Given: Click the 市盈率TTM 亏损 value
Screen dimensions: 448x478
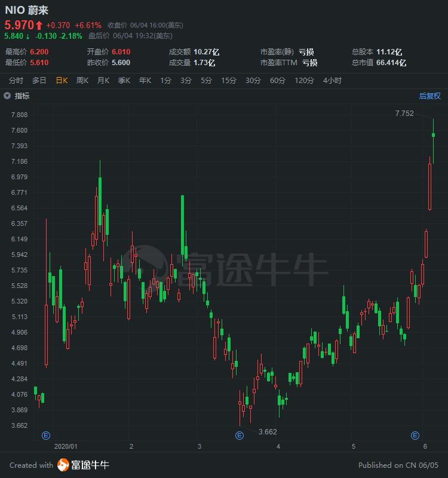Looking at the screenshot, I should click(309, 63).
